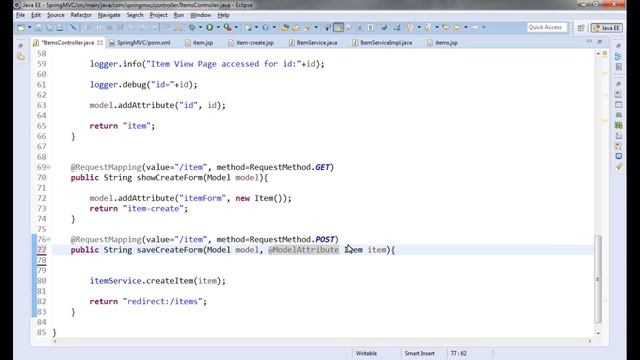Click the 77 : 62 cursor position status
Image resolution: width=640 pixels, height=360 pixels.
coord(458,353)
